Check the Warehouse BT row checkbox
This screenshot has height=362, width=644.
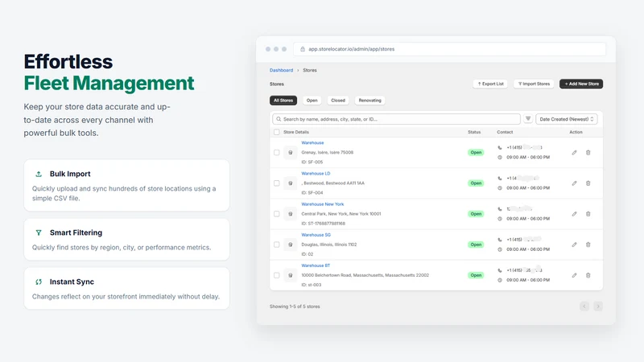(277, 275)
